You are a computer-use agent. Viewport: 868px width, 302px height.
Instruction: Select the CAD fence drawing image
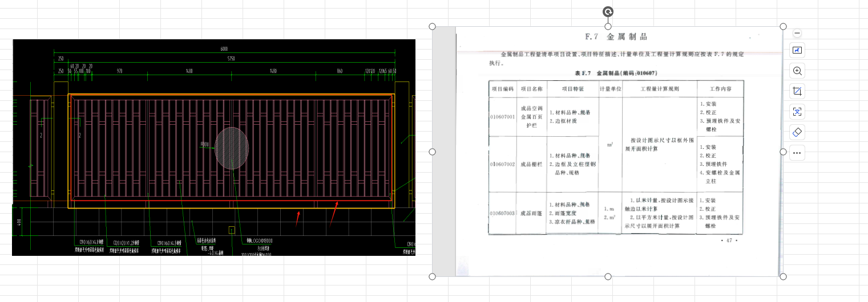coord(213,148)
